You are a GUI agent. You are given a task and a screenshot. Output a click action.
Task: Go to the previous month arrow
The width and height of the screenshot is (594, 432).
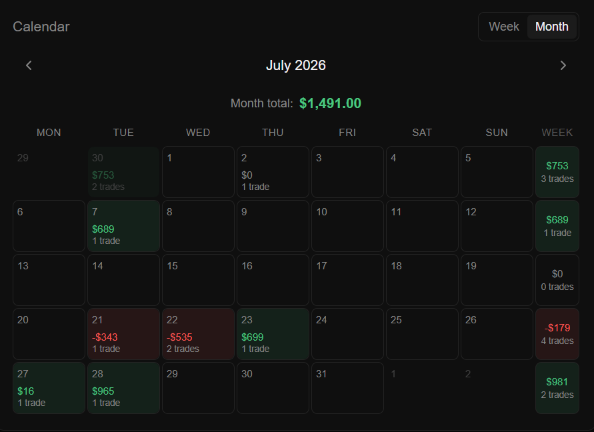tap(29, 66)
